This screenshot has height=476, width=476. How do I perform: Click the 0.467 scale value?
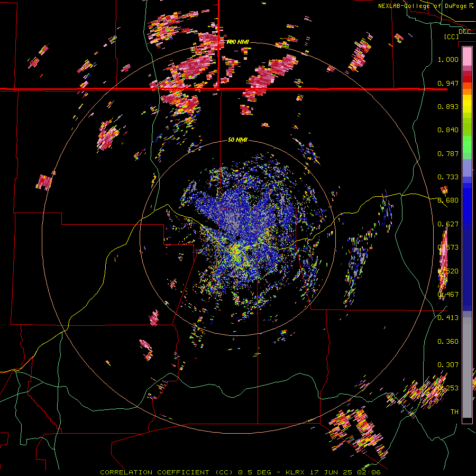click(448, 295)
